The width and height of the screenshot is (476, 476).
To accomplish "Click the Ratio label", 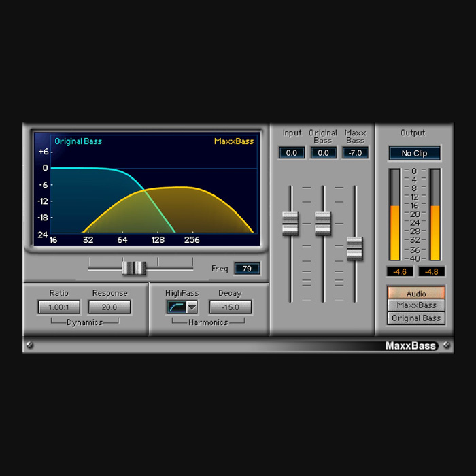I will [59, 293].
